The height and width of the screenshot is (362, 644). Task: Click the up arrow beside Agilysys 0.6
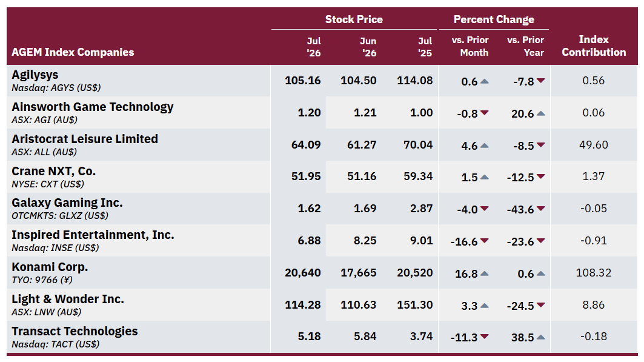click(x=484, y=81)
